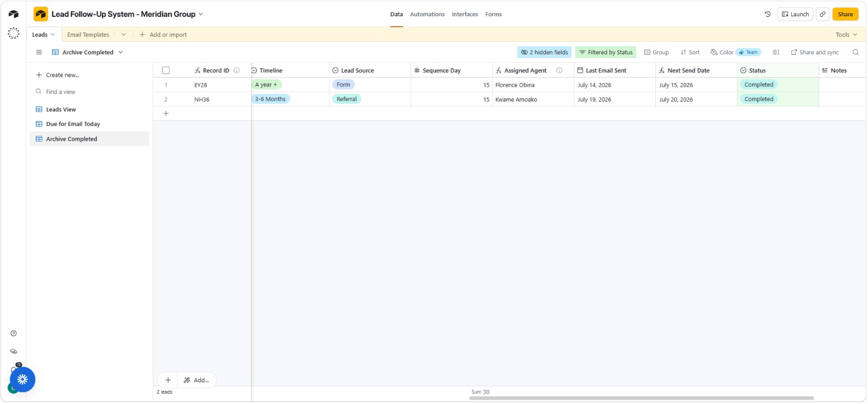Open the Airtable home logo icon

click(14, 14)
